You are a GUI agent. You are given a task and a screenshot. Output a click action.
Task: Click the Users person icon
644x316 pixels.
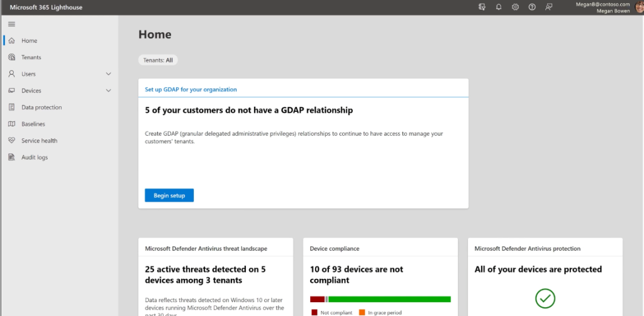[x=11, y=74]
